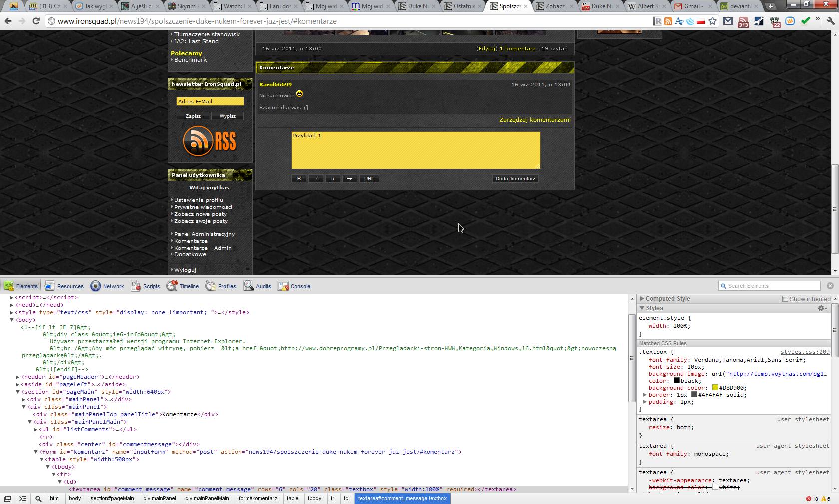Open the Resources panel in DevTools

click(65, 286)
